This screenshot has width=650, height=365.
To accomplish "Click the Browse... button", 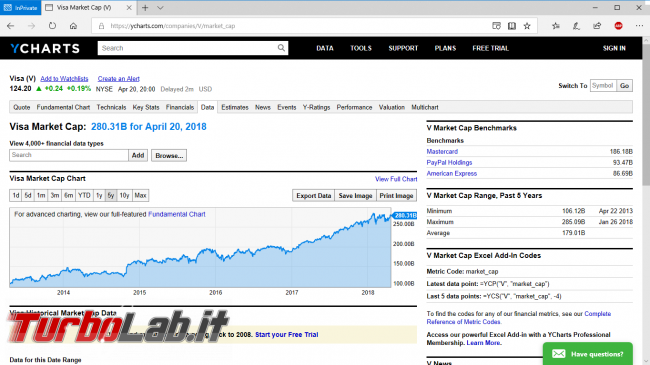I will click(x=169, y=156).
